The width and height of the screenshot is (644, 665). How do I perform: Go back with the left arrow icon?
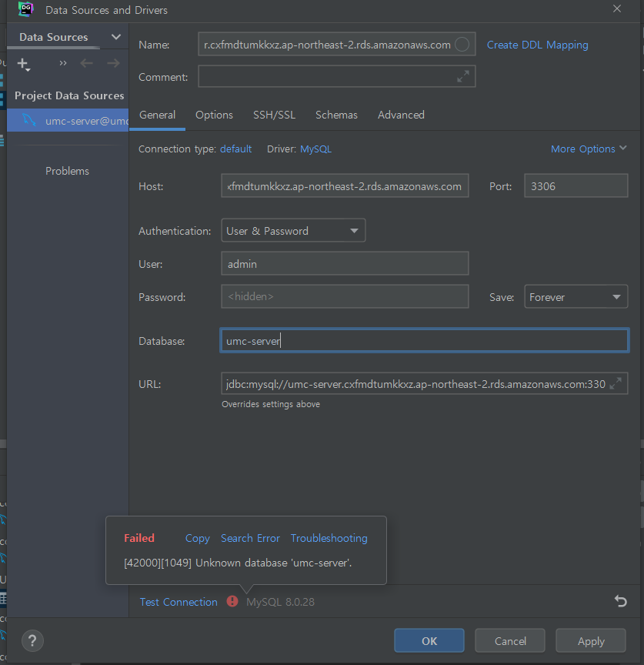86,63
